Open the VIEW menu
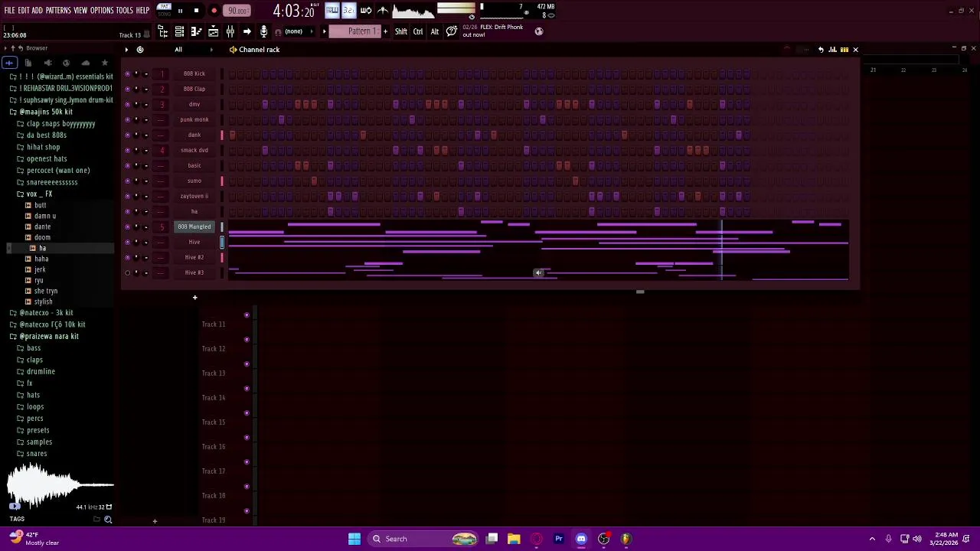 pos(80,10)
